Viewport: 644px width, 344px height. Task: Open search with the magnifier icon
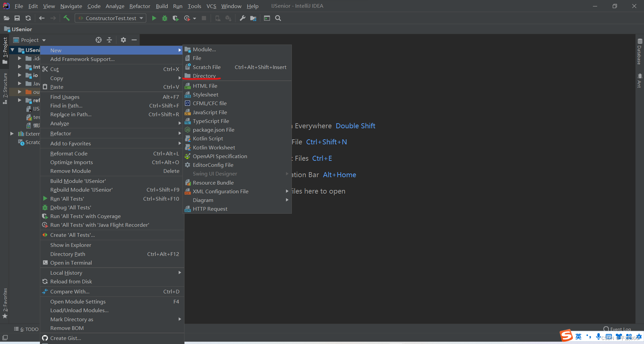278,18
